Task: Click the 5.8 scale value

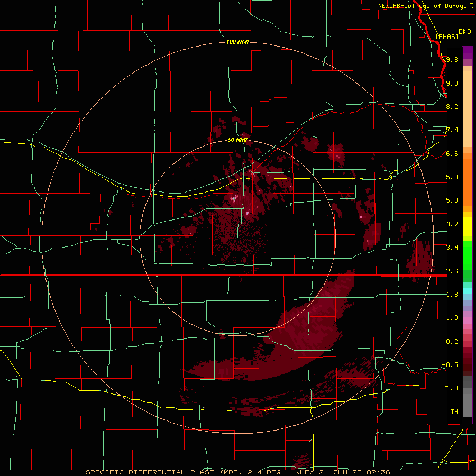Action: (452, 177)
